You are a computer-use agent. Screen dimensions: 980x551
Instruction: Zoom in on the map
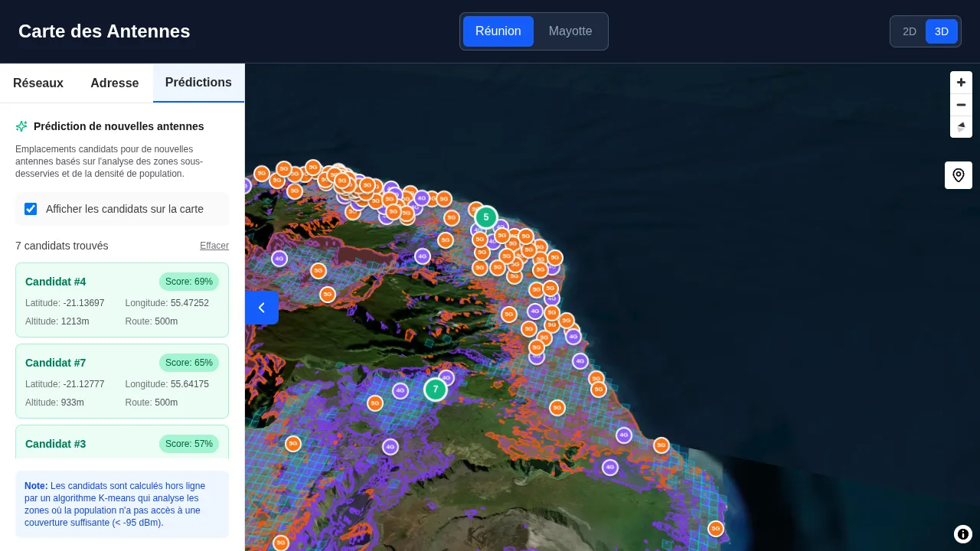tap(961, 83)
